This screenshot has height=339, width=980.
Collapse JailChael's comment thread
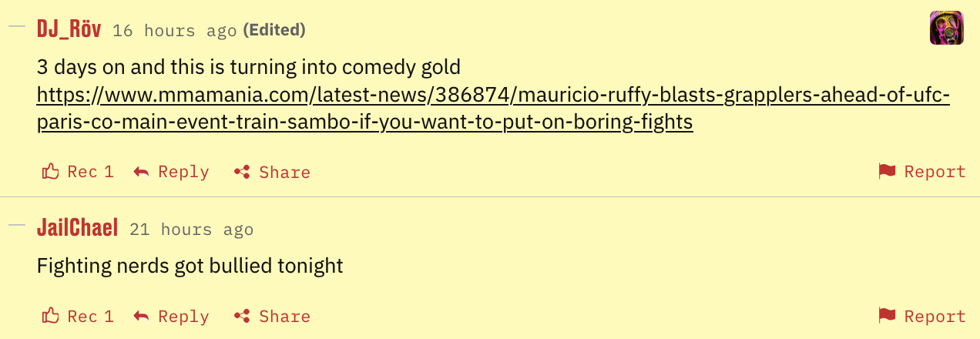click(17, 225)
